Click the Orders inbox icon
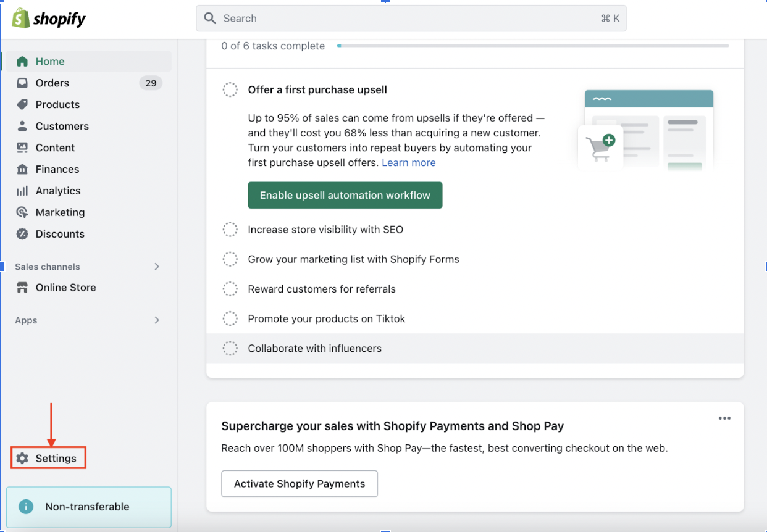Screen dimensions: 767x532 pyautogui.click(x=22, y=83)
